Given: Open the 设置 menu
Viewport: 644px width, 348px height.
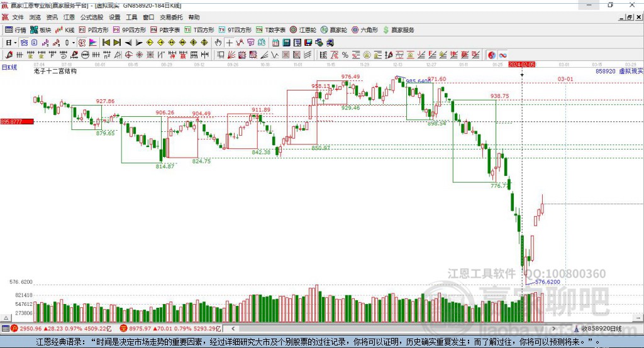Looking at the screenshot, I should point(114,17).
